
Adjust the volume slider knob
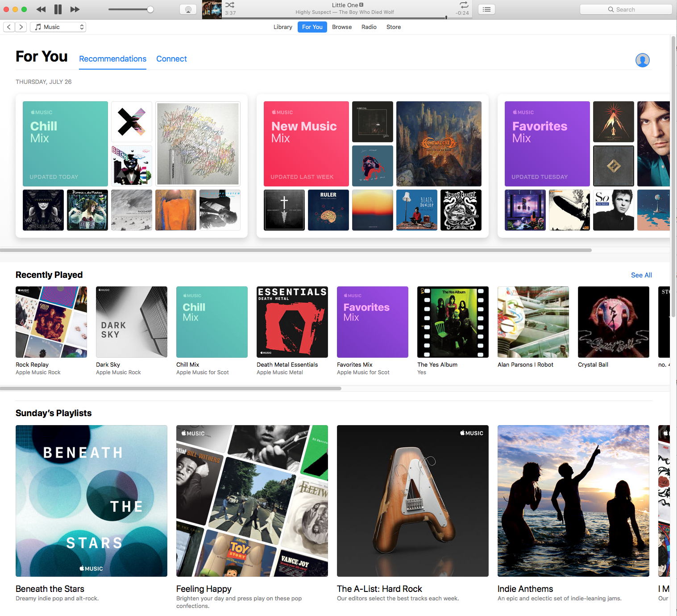pos(150,9)
